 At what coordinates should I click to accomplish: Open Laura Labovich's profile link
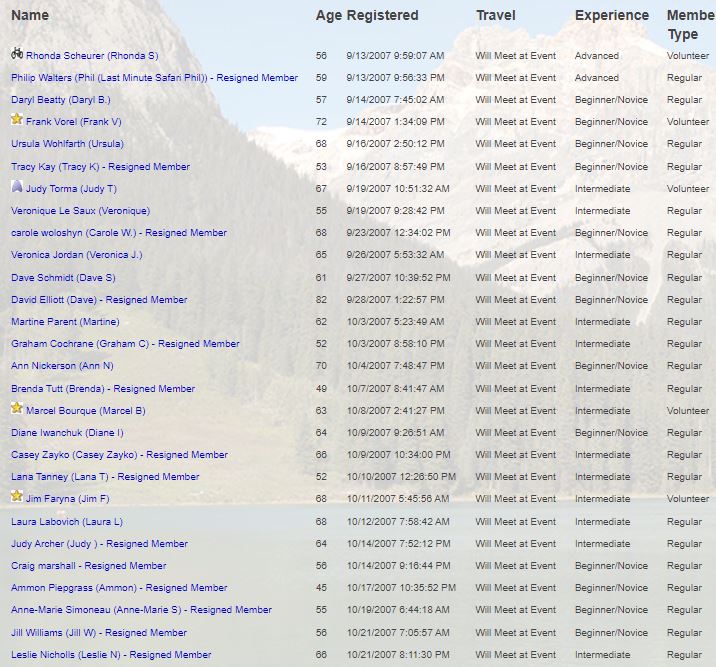[x=67, y=522]
